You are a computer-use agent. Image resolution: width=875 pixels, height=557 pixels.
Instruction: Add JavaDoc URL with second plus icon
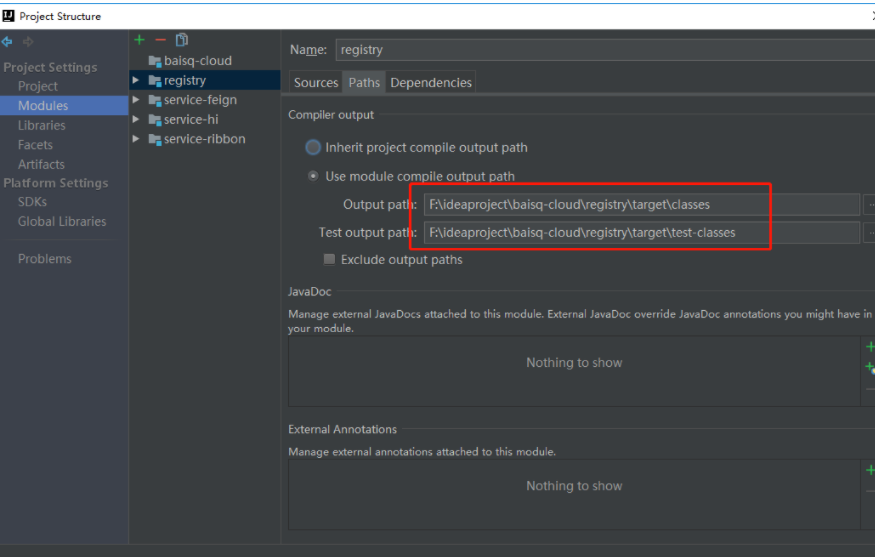click(x=870, y=368)
